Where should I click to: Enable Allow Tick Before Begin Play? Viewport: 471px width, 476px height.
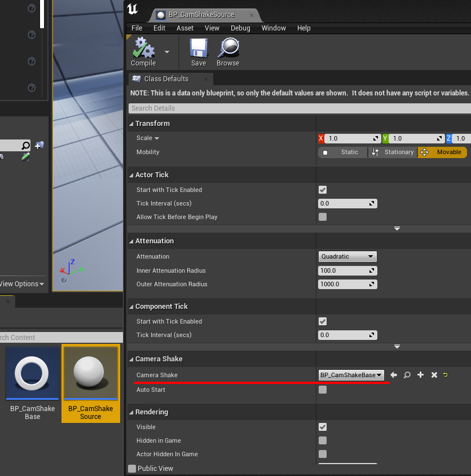coord(323,217)
